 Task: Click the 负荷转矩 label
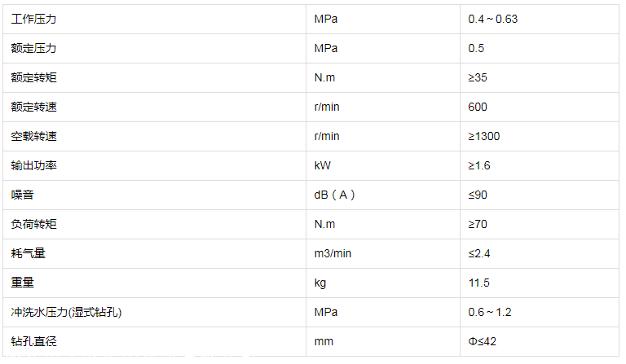tap(34, 224)
